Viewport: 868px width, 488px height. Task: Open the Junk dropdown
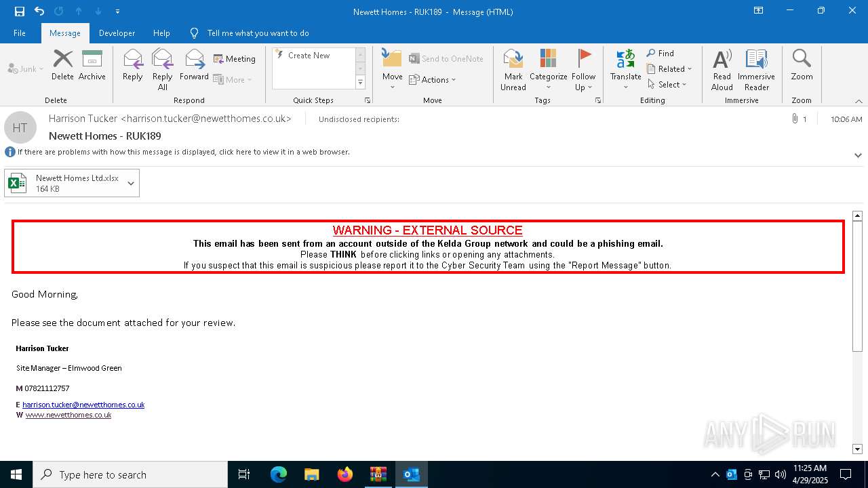click(26, 69)
